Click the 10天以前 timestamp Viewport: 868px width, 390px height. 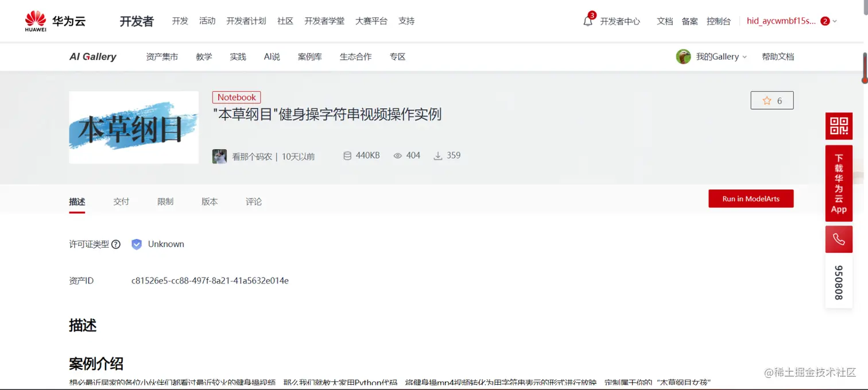(x=298, y=156)
